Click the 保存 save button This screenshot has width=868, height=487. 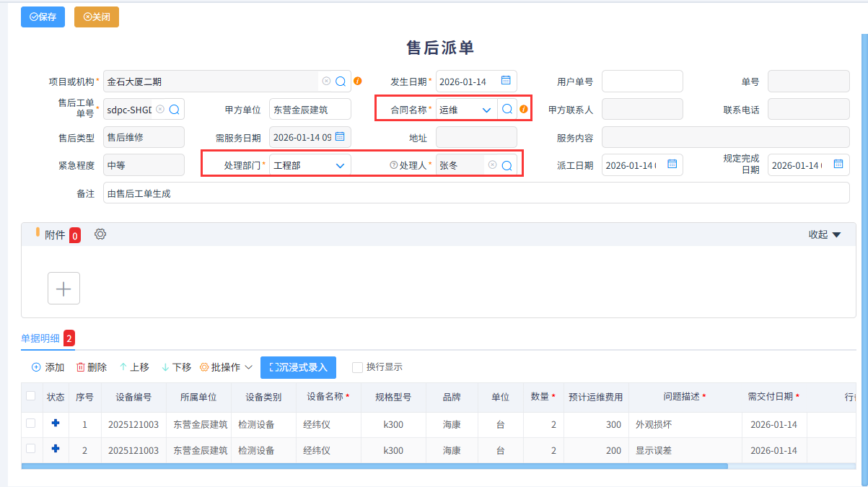click(x=42, y=17)
